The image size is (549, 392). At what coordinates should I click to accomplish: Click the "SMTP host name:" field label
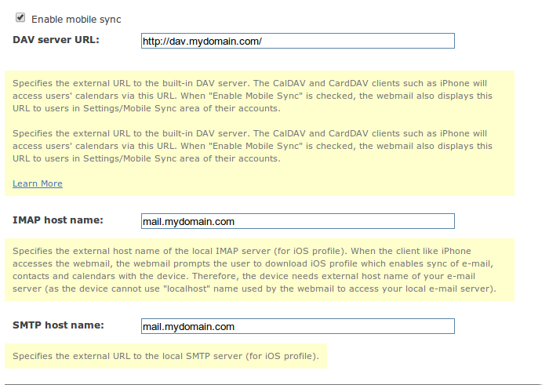(59, 325)
